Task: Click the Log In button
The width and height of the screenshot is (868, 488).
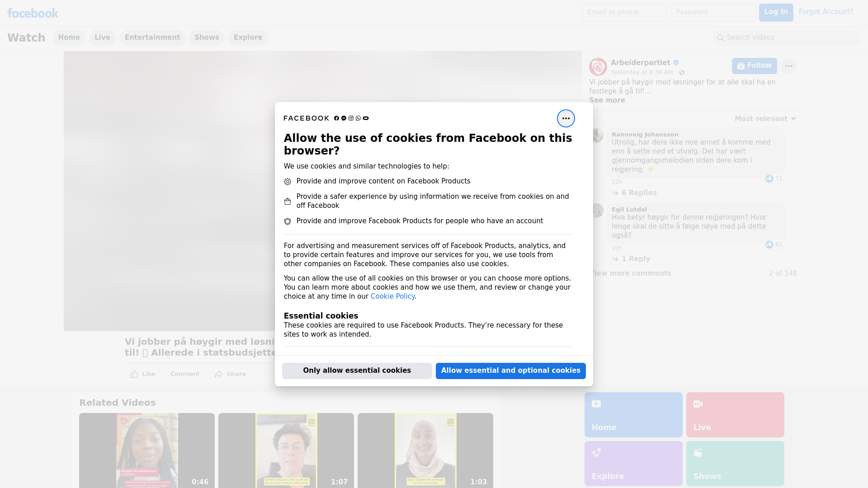Action: (x=776, y=13)
